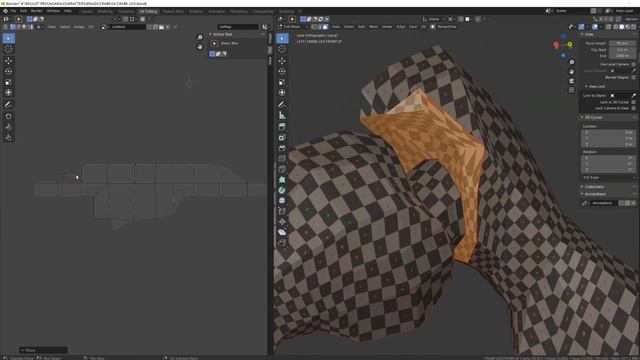Toggle viewport overlays button
Screen dimensions: 640x360
(595, 27)
